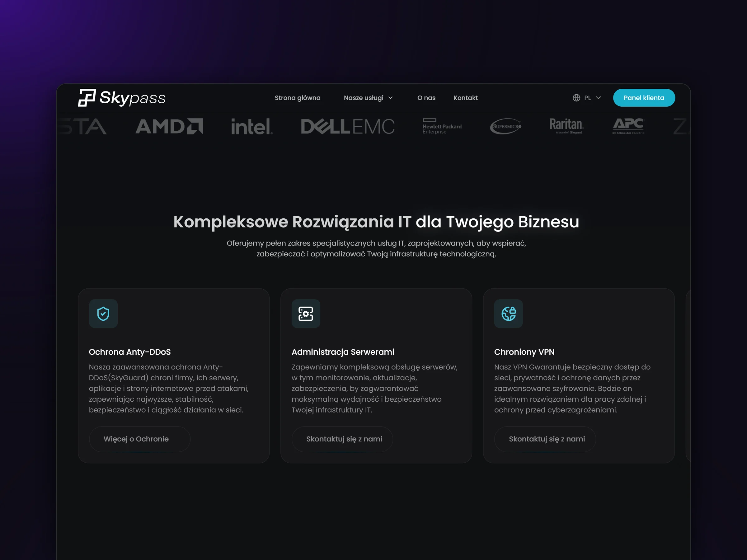The height and width of the screenshot is (560, 747).
Task: Click the Kompleksowe Rozwiązania IT heading
Action: tap(376, 222)
